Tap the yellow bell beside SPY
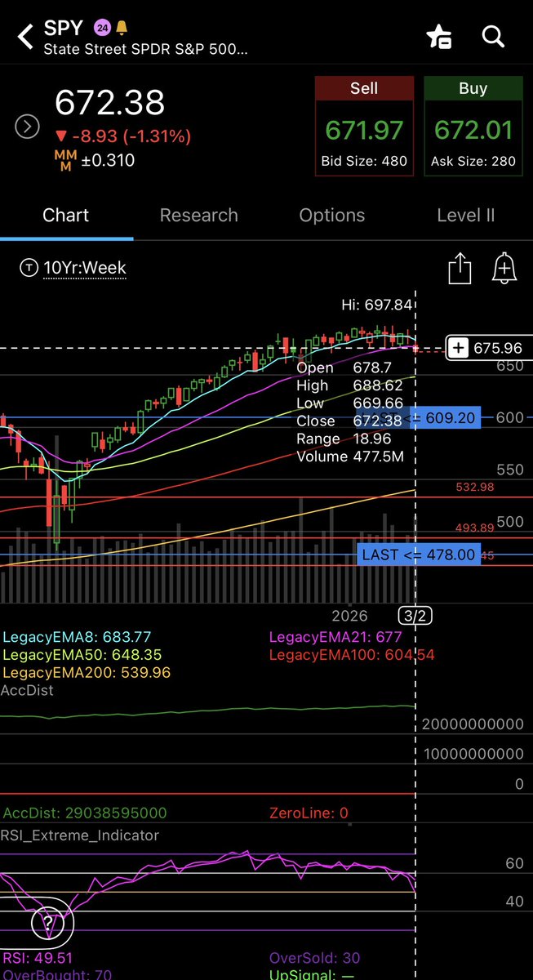The height and width of the screenshot is (980, 533). [122, 29]
